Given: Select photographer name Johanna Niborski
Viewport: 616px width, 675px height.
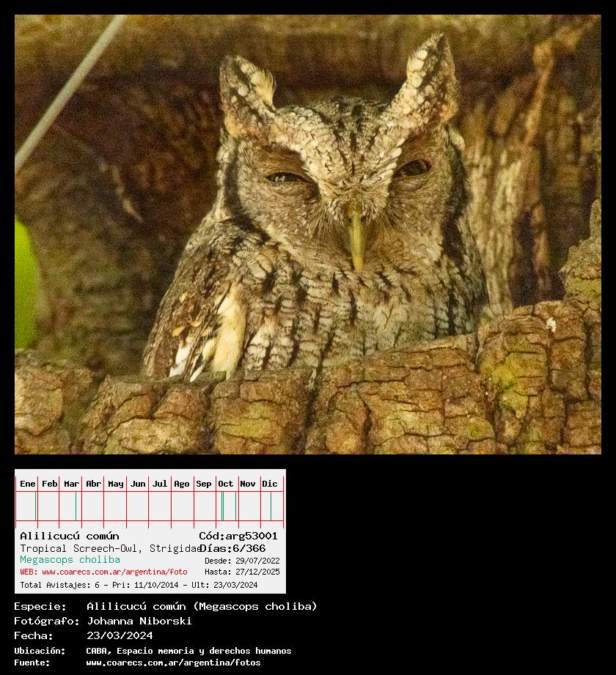Looking at the screenshot, I should pos(139,621).
